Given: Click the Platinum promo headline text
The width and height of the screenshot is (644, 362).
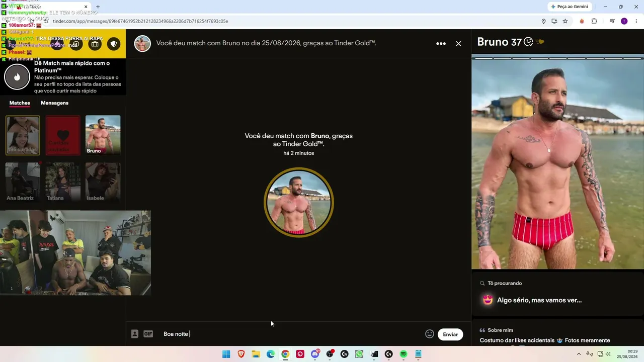Looking at the screenshot, I should tap(72, 67).
